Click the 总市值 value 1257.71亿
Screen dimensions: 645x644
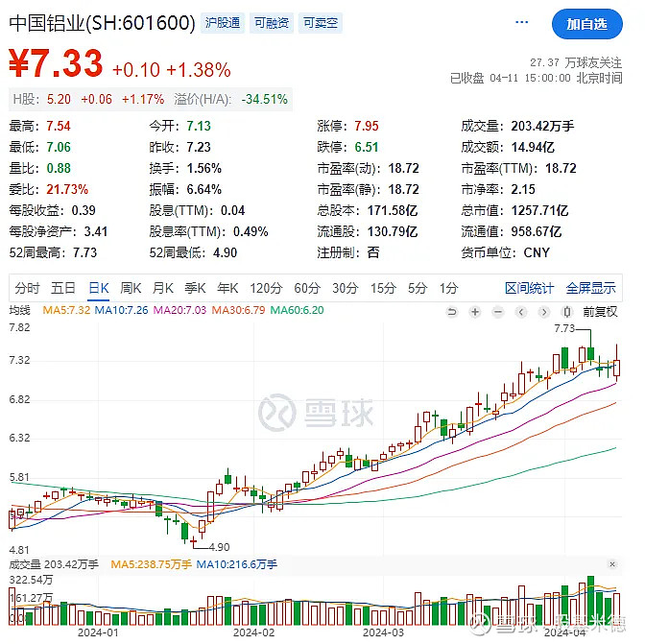(539, 210)
